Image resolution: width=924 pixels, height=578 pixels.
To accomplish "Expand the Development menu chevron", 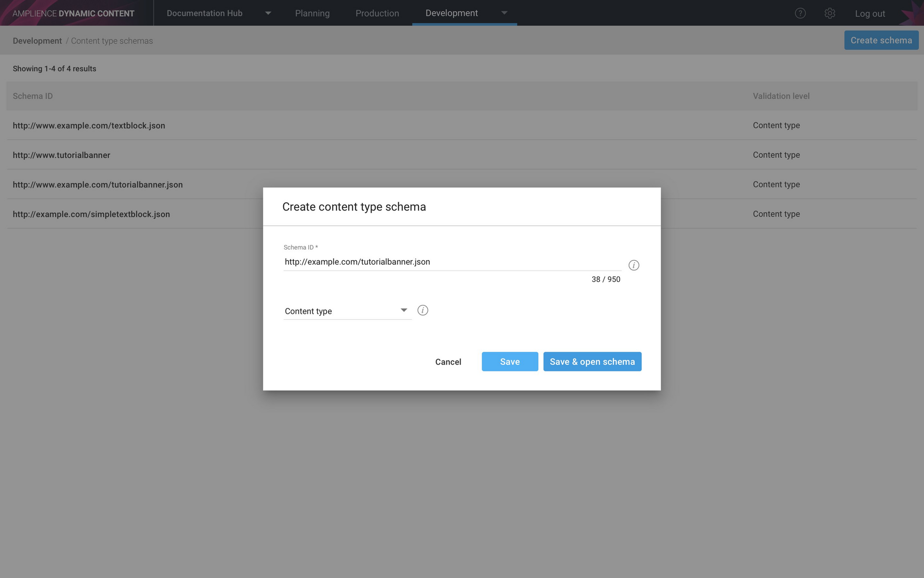I will [x=504, y=13].
